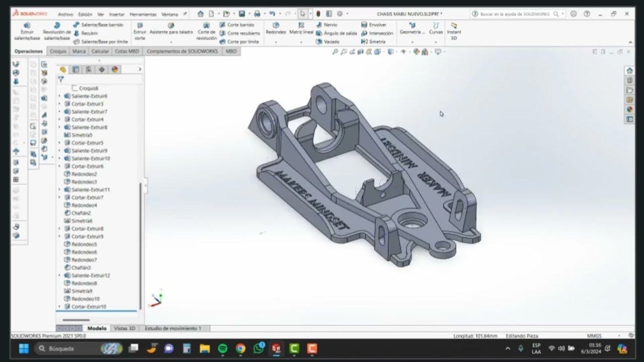Switch to the Vistas 3D tab

tap(124, 328)
